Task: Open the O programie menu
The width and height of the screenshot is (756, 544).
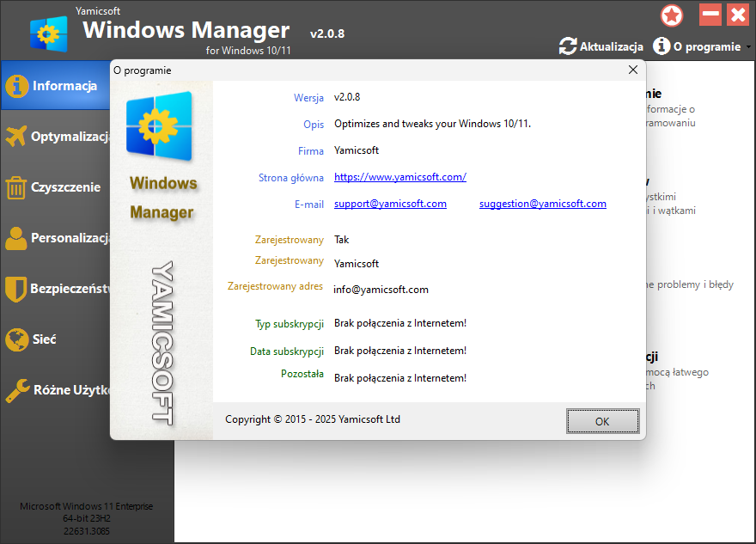Action: (x=698, y=46)
